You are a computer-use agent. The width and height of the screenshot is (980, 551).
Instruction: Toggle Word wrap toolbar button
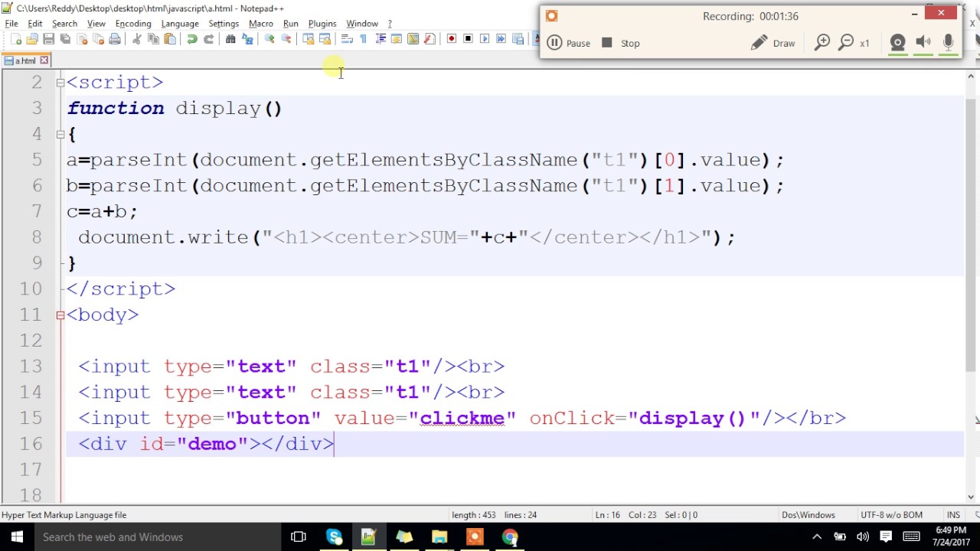347,39
